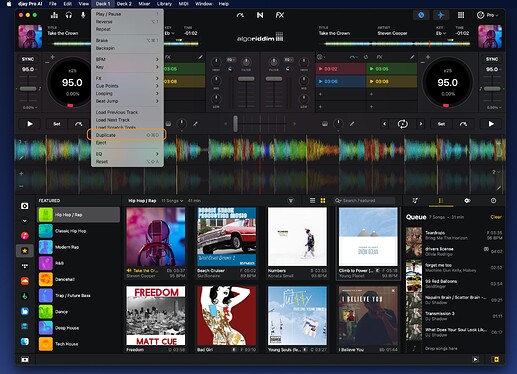Open the Pro layout dropdown

tap(488, 15)
